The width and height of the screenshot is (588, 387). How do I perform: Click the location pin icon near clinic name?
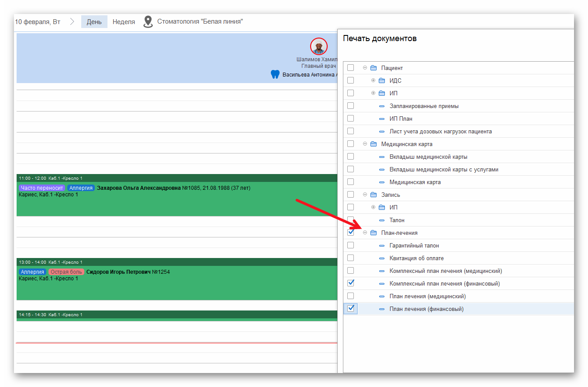(149, 21)
